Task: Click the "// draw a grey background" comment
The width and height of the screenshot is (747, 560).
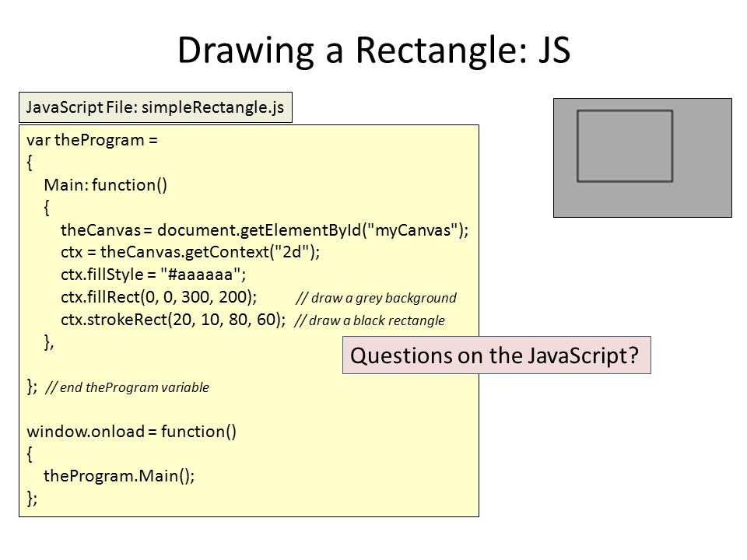Action: point(376,298)
